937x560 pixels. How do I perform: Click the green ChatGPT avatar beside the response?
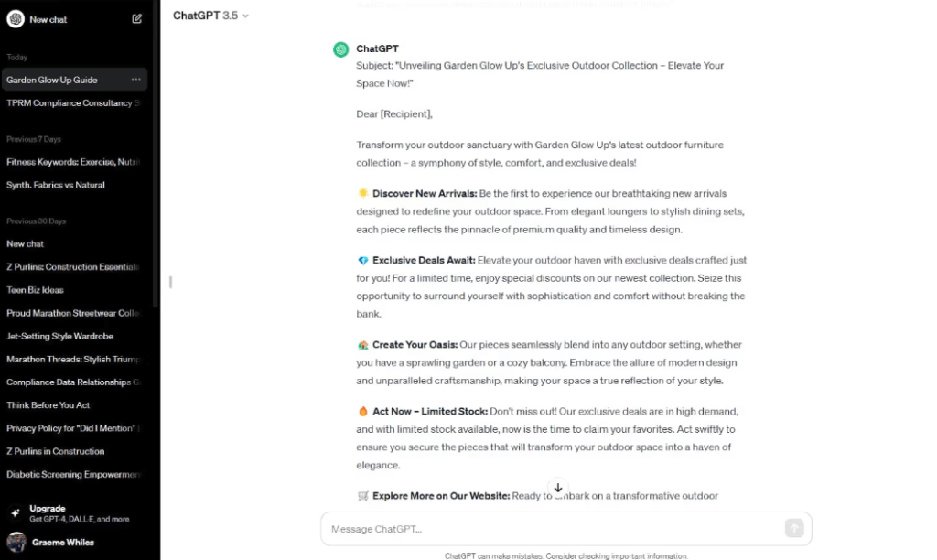tap(340, 48)
